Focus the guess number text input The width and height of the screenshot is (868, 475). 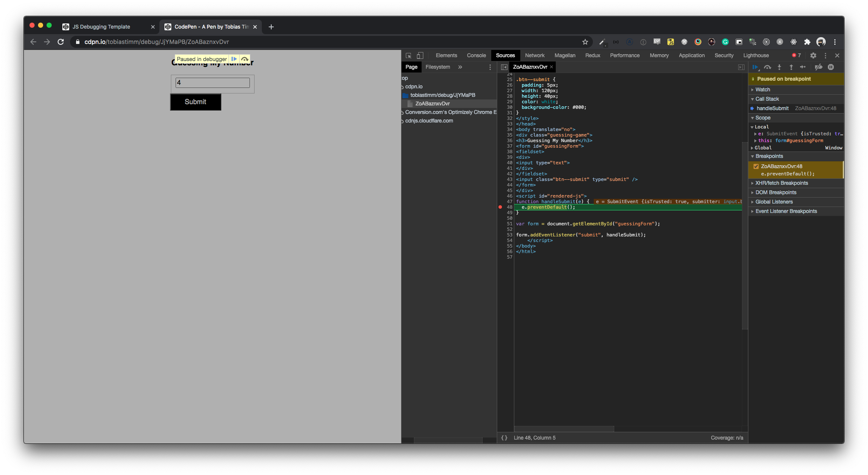213,83
